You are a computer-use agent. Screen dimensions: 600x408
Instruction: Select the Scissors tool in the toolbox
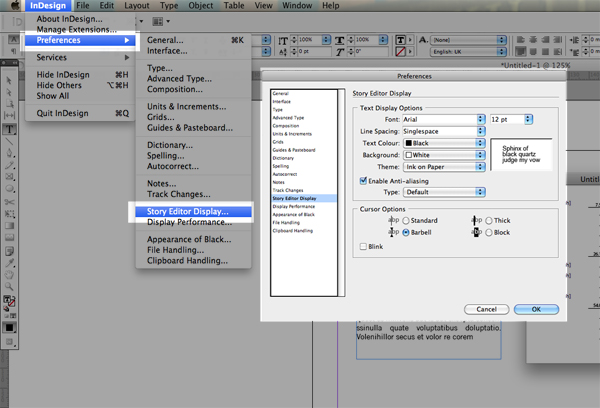click(10, 202)
